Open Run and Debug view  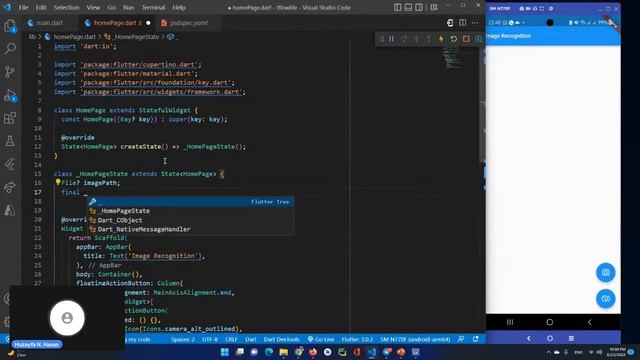(10, 96)
